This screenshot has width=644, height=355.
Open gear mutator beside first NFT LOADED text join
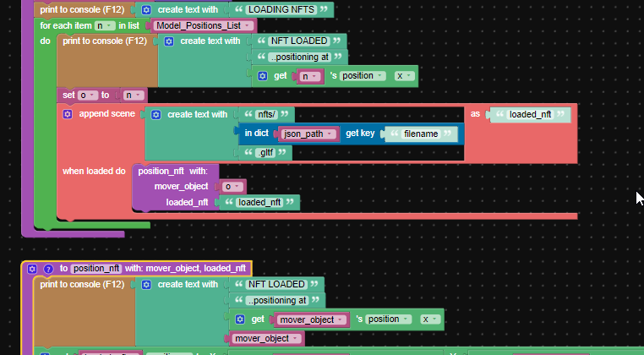coord(169,41)
